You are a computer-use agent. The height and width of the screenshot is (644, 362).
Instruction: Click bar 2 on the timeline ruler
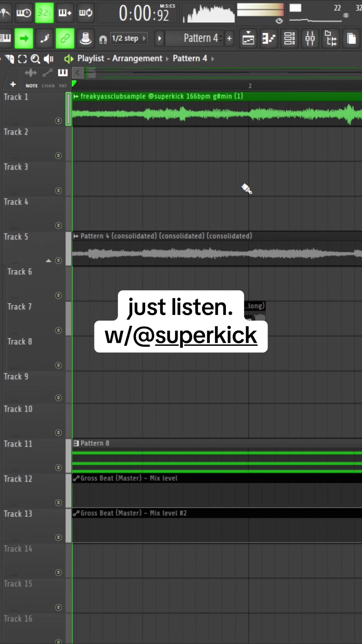coord(250,86)
